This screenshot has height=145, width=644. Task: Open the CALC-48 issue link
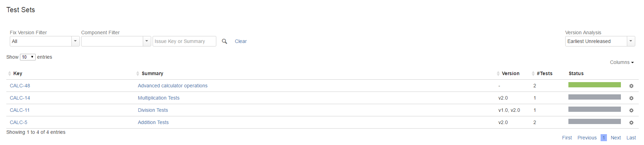click(20, 86)
